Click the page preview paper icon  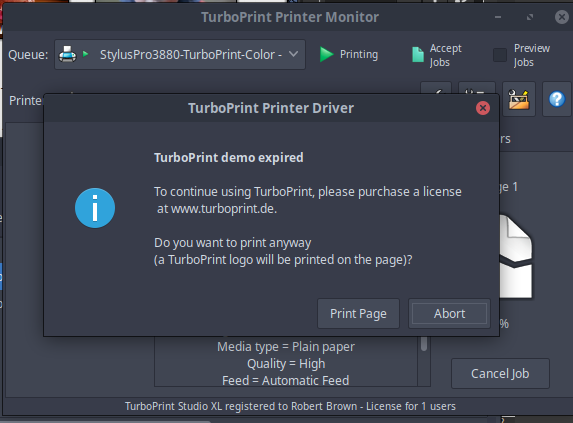pos(516,256)
